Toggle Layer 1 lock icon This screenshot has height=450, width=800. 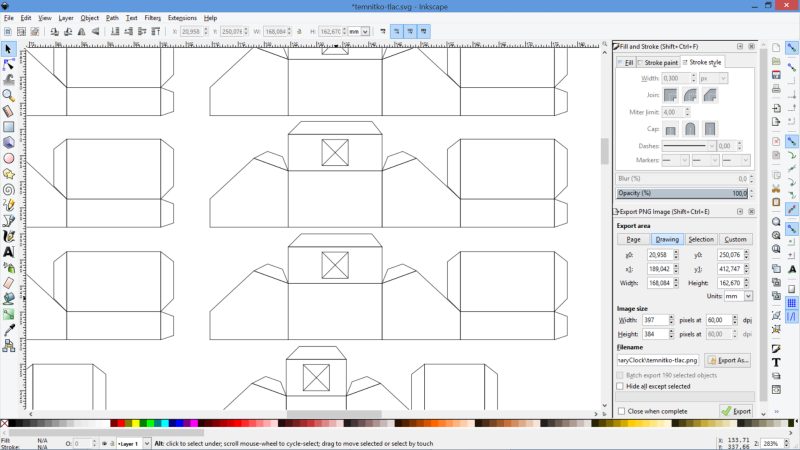[112, 444]
